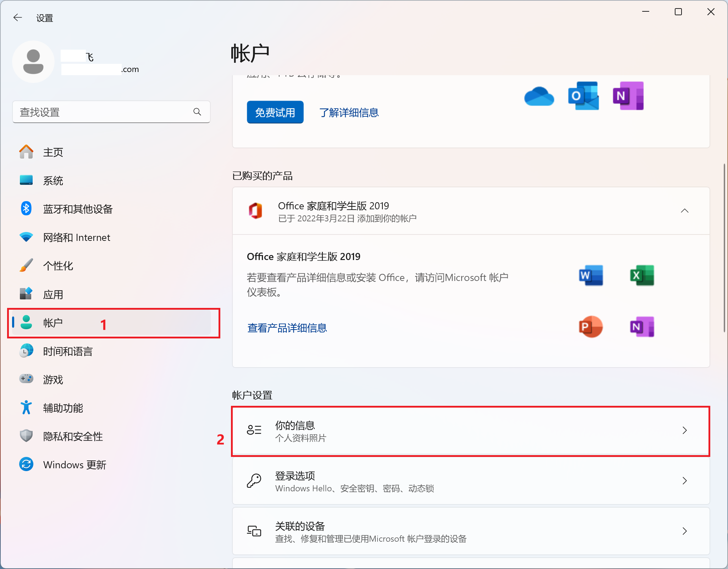Image resolution: width=728 pixels, height=569 pixels.
Task: Select 个性化 in sidebar
Action: tap(111, 266)
